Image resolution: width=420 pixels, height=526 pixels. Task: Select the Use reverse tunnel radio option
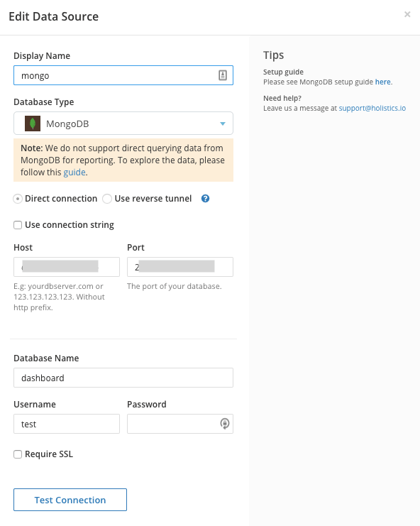pyautogui.click(x=107, y=199)
